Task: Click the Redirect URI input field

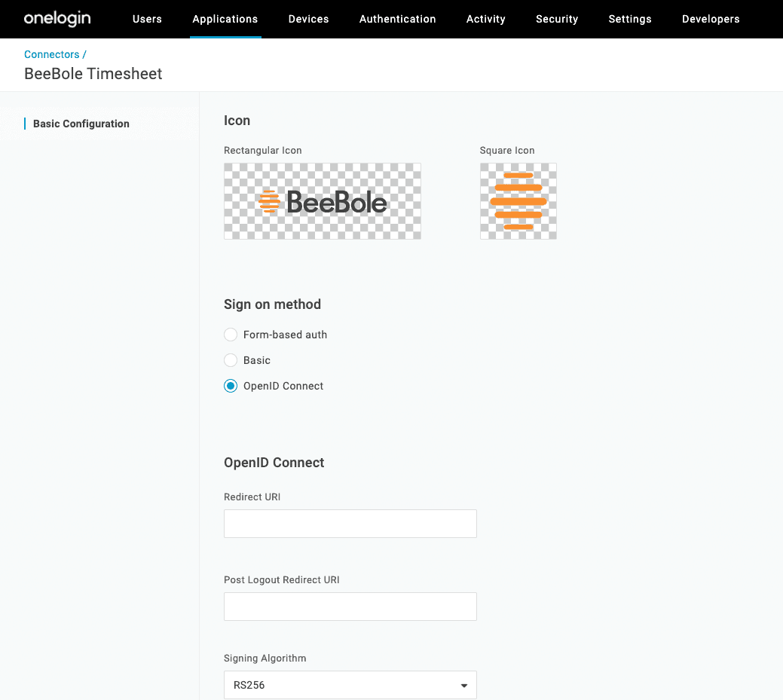Action: coord(350,524)
